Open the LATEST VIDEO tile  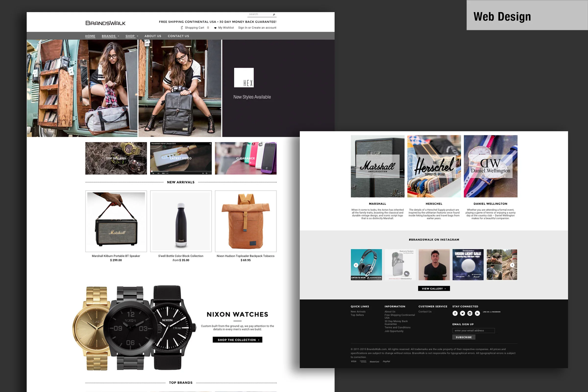(x=181, y=158)
